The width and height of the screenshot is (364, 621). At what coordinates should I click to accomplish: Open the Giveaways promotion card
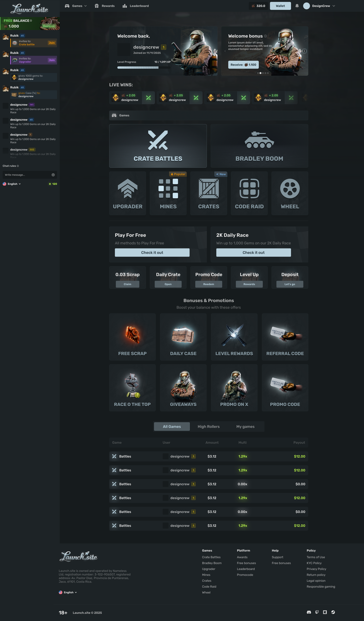[x=183, y=388]
